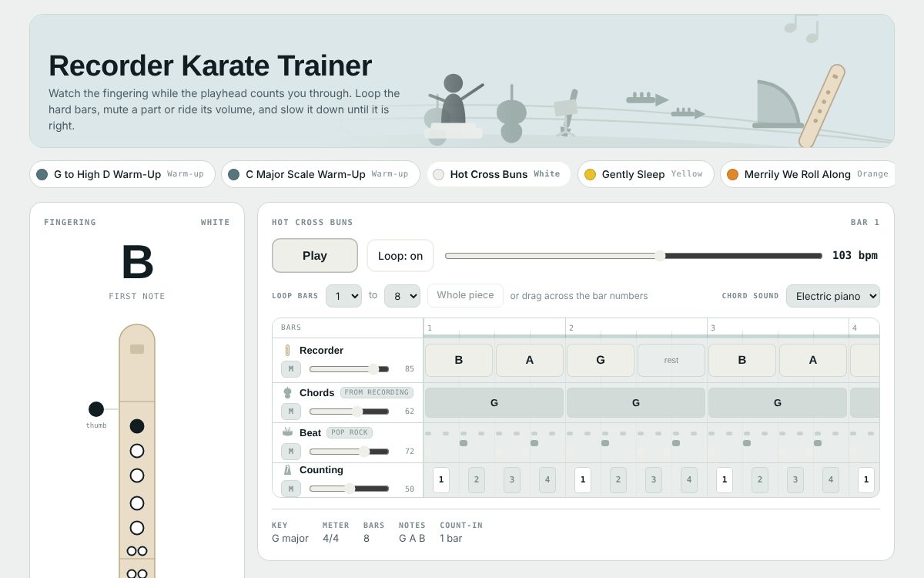The height and width of the screenshot is (578, 924).
Task: Open the loop start bar dropdown
Action: [x=343, y=296]
